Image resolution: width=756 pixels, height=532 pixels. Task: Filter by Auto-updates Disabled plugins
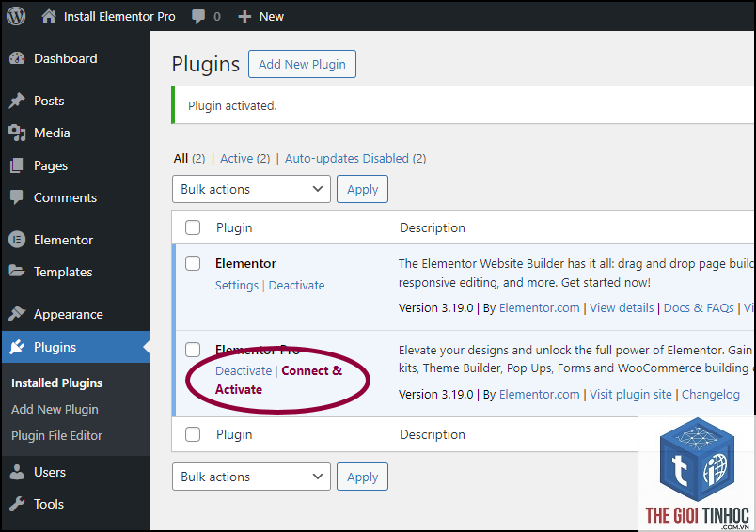point(347,159)
